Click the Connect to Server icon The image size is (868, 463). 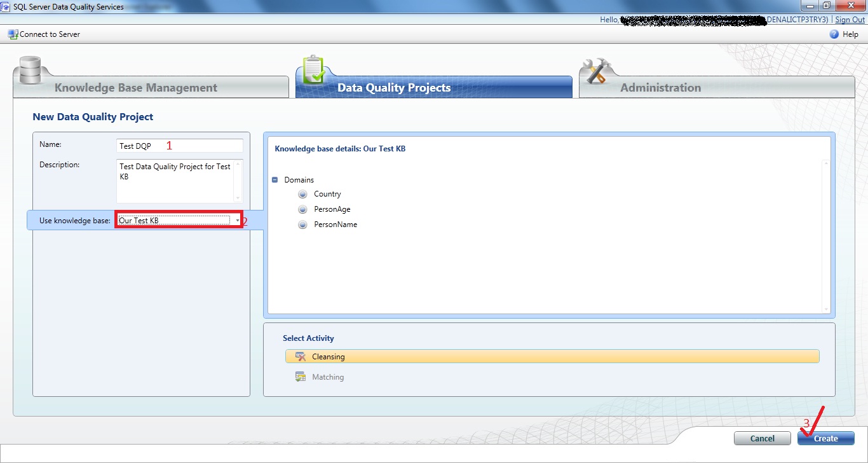13,34
